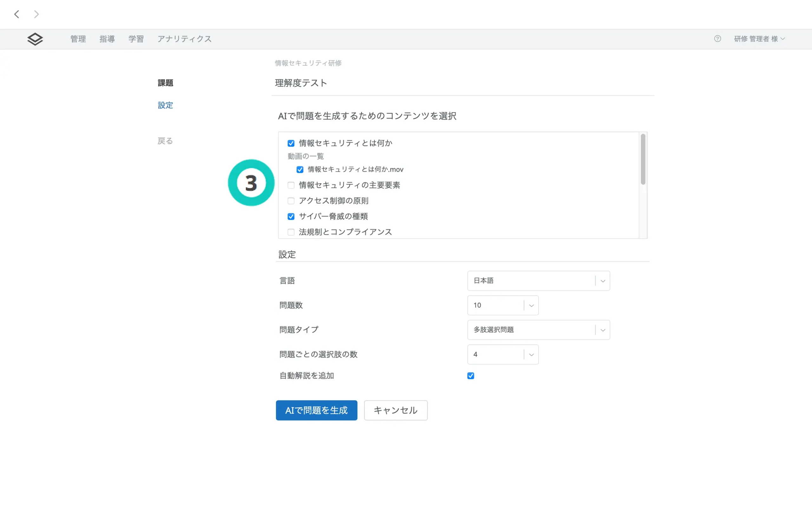Open the 問題ごとの選択肢の数 dropdown
Image resolution: width=812 pixels, height=514 pixels.
tap(503, 355)
